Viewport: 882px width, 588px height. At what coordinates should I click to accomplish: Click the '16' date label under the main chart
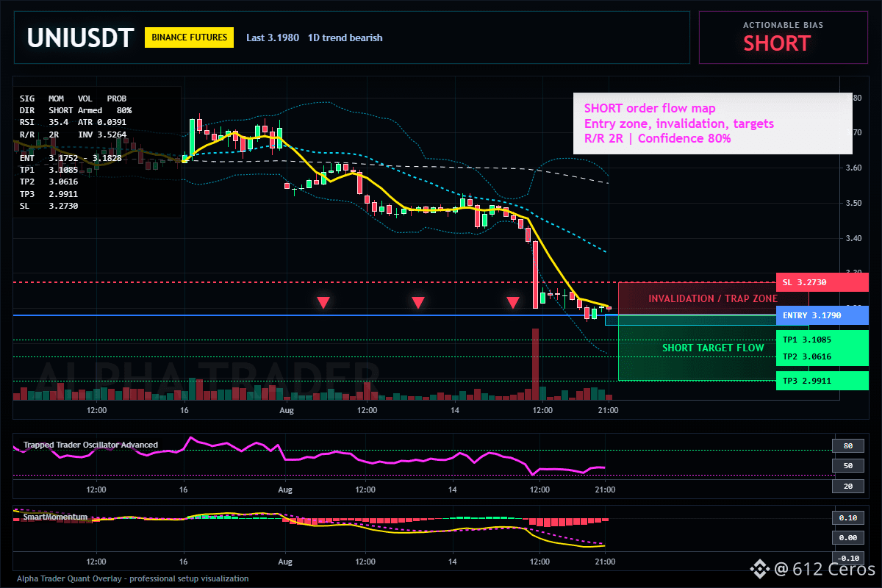(184, 410)
